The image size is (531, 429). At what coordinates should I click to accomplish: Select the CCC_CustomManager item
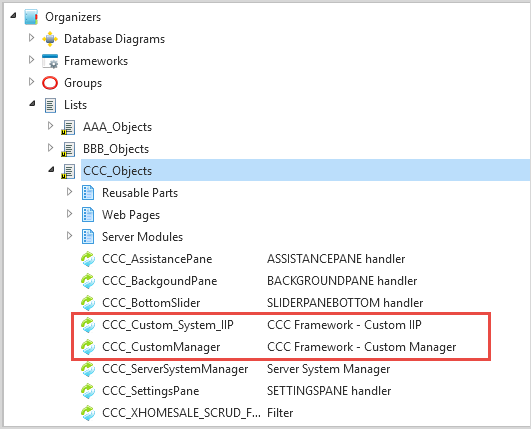coord(161,347)
